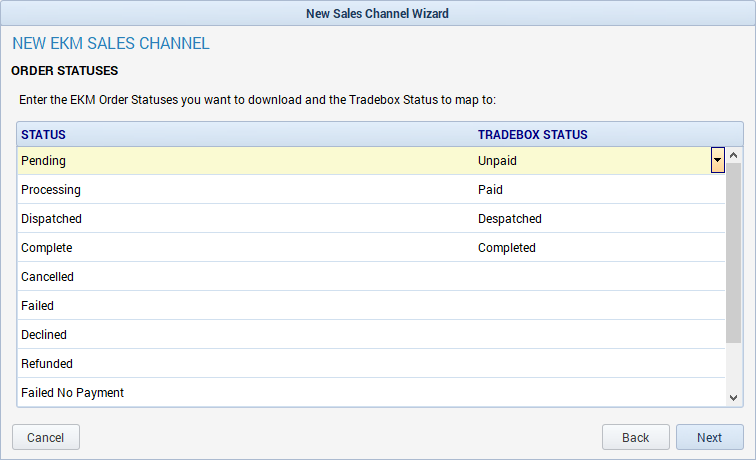Image resolution: width=756 pixels, height=460 pixels.
Task: Click the Next button
Action: pyautogui.click(x=709, y=437)
